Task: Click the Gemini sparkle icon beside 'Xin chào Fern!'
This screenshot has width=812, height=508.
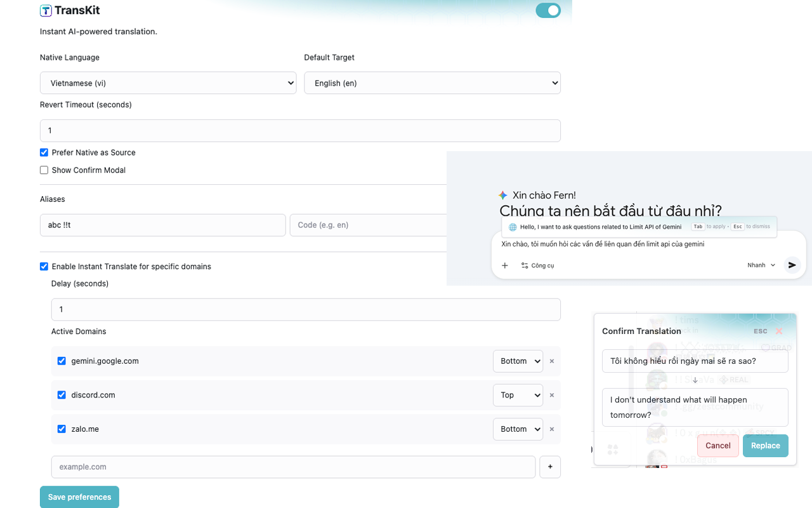Action: point(503,196)
